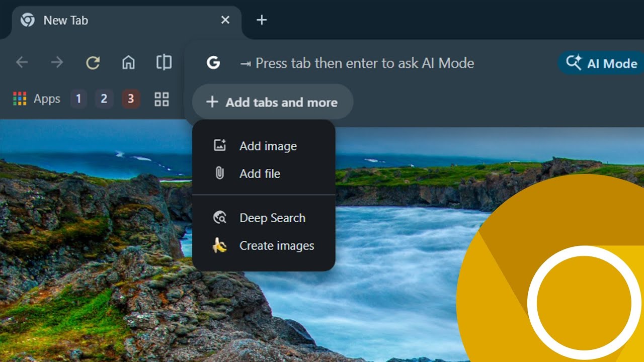
Task: Click the banana Create images icon
Action: [x=219, y=245]
